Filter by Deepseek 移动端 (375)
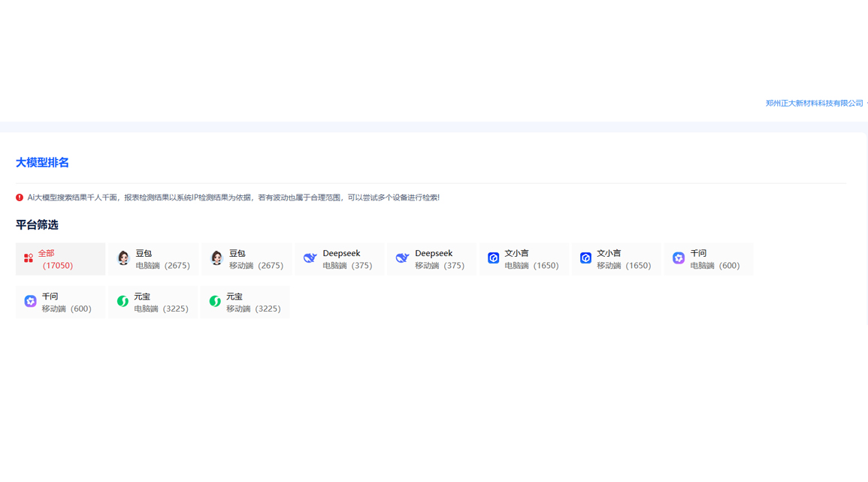868x482 pixels. 440,259
